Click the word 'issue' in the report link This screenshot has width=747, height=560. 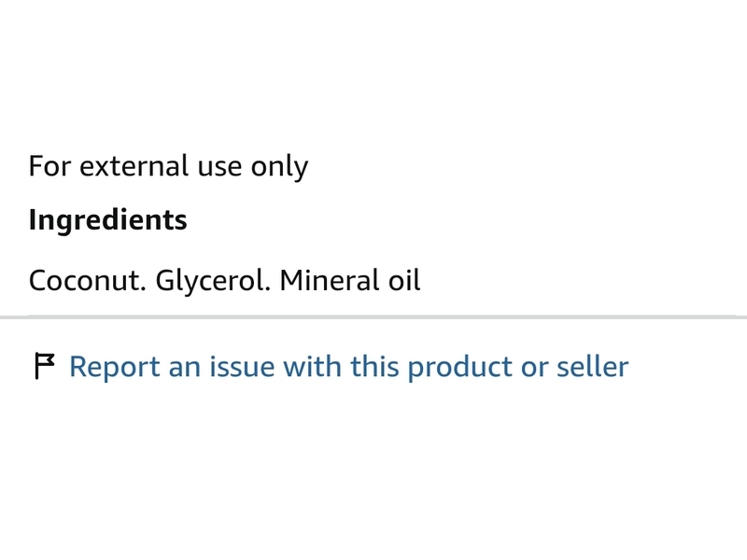click(x=242, y=367)
